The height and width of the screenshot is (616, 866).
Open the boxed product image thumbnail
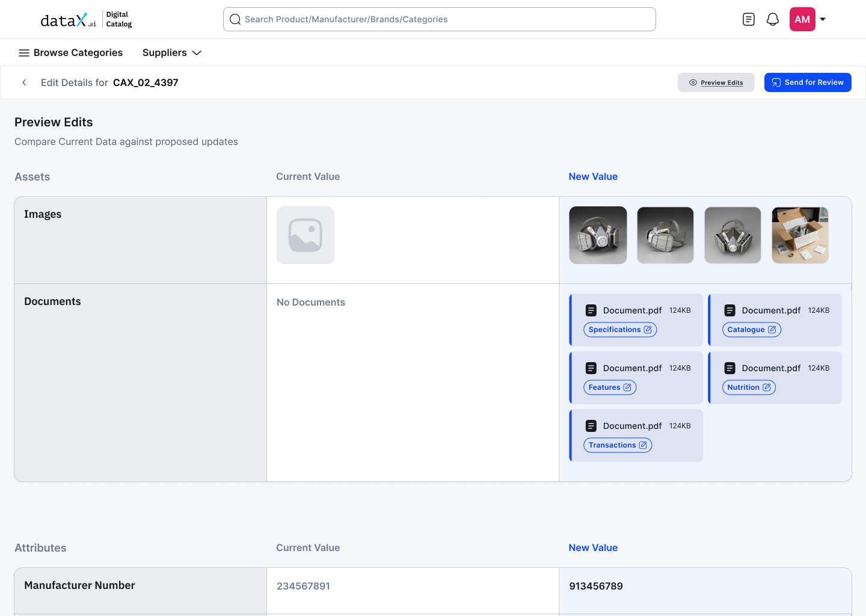coord(800,235)
